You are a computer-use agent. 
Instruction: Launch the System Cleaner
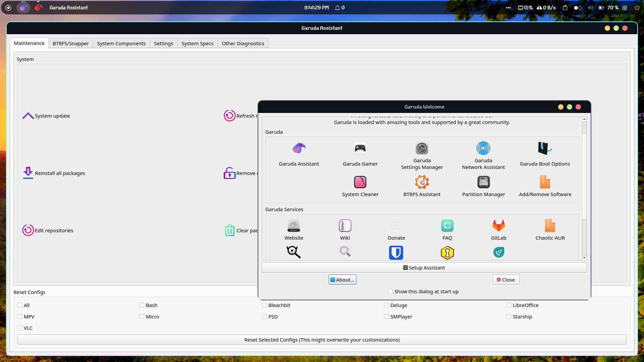360,185
